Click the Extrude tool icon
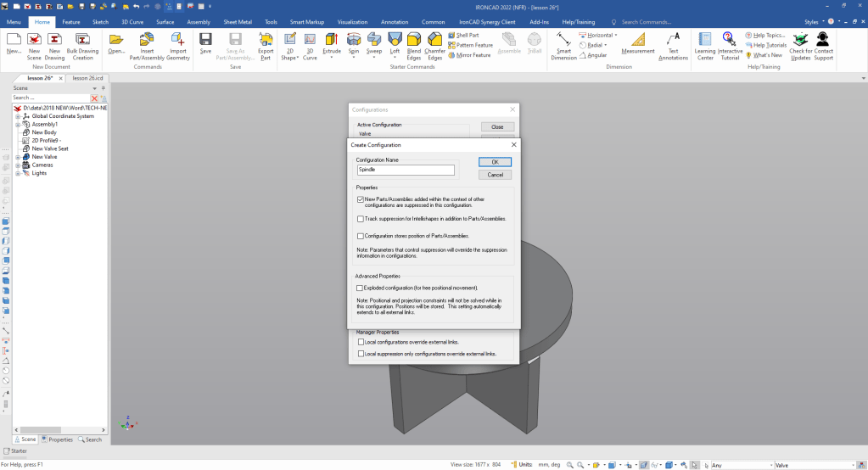This screenshot has height=470, width=868. [x=331, y=40]
